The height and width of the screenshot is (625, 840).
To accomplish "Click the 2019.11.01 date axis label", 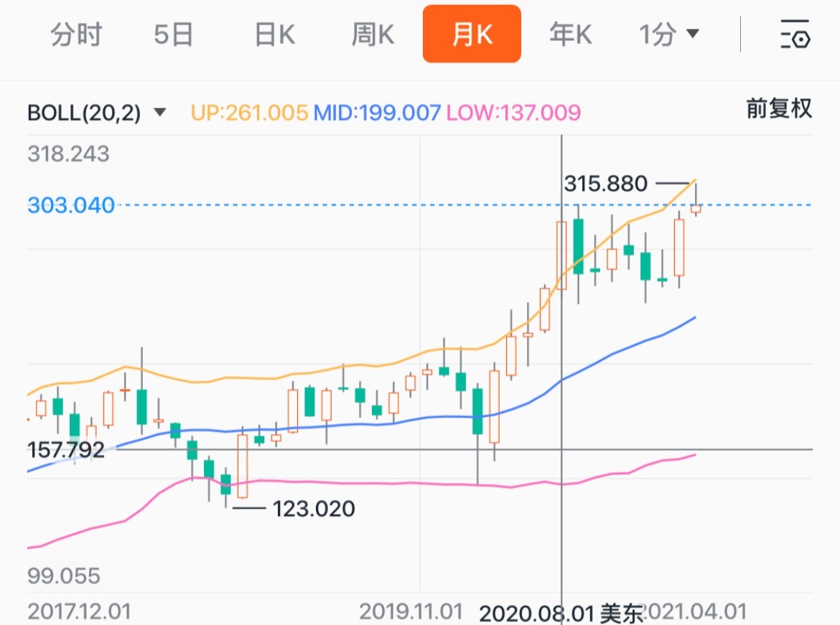I will coord(410,612).
